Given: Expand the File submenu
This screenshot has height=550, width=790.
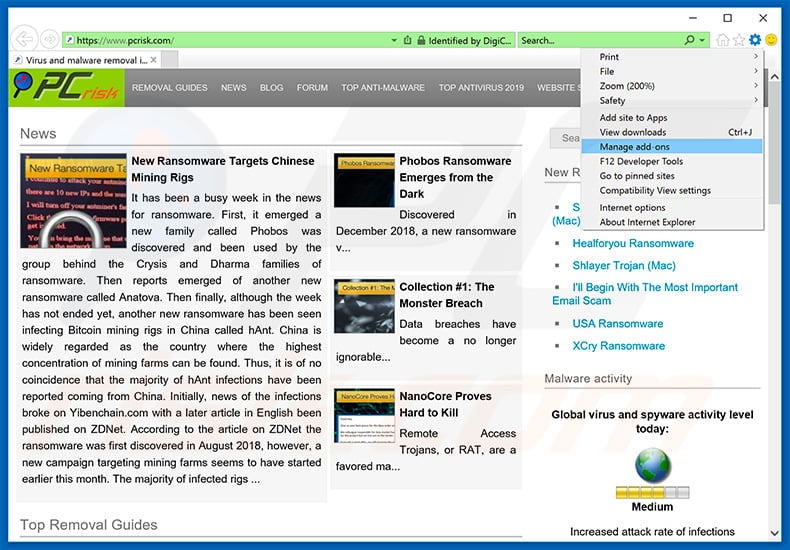Looking at the screenshot, I should pos(672,72).
